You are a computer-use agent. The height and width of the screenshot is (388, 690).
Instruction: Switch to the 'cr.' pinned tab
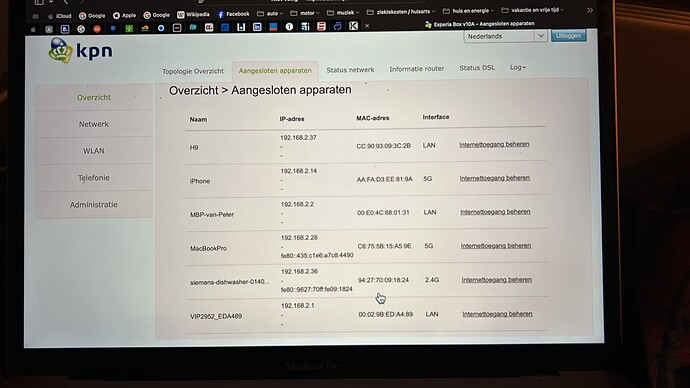(209, 27)
